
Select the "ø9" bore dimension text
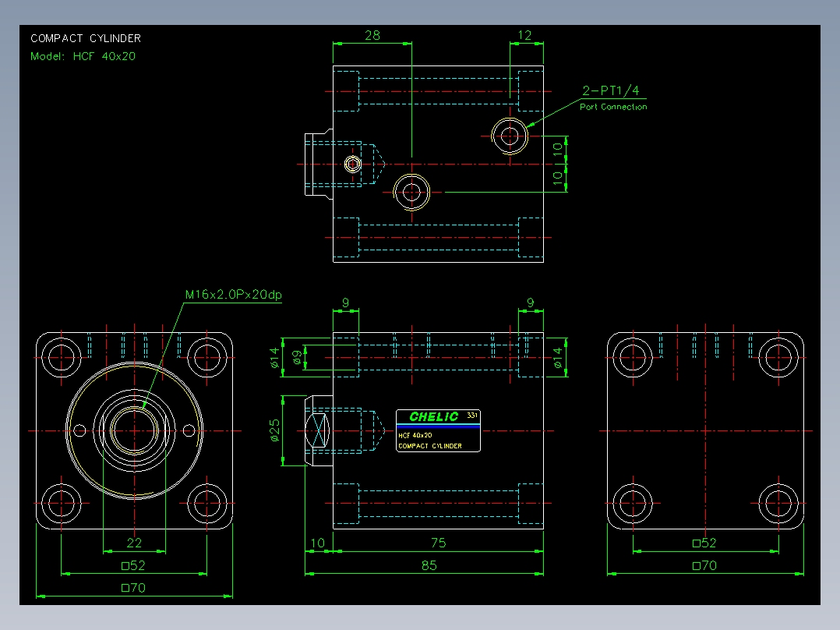pyautogui.click(x=296, y=357)
